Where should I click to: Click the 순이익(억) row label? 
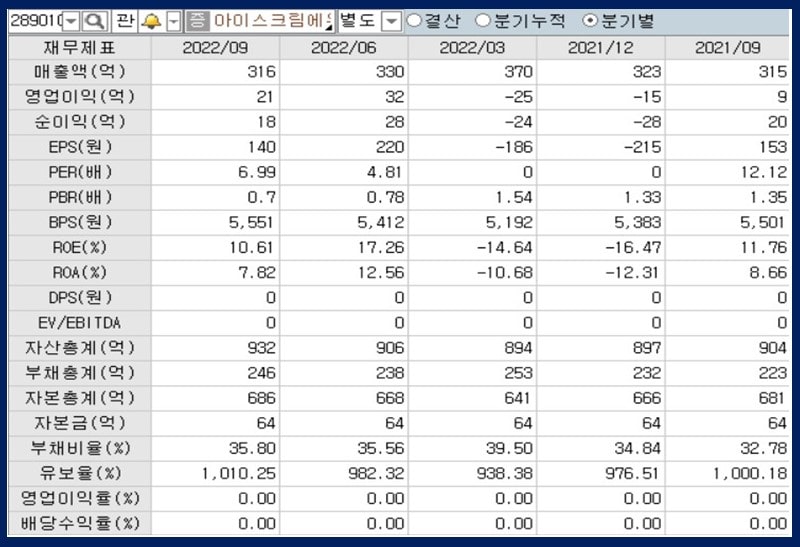pyautogui.click(x=80, y=121)
